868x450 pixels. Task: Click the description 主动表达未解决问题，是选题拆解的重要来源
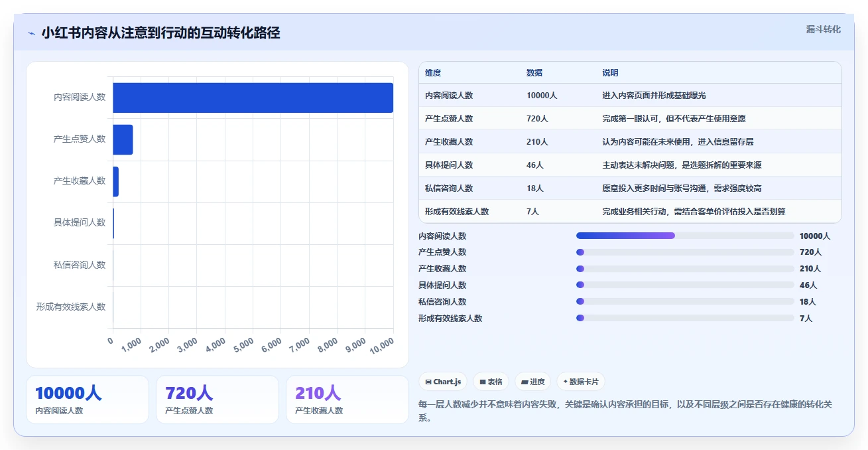tap(682, 165)
